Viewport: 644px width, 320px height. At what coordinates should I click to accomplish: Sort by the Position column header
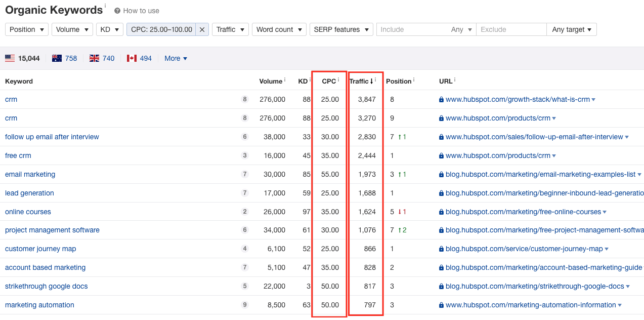[x=399, y=81]
